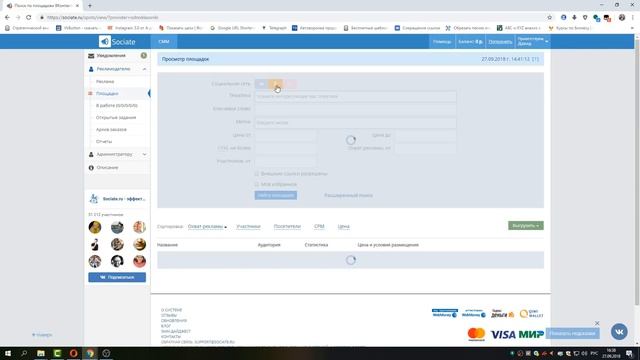The width and height of the screenshot is (640, 360).
Task: Open the СММ tab in the header
Action: [x=164, y=42]
